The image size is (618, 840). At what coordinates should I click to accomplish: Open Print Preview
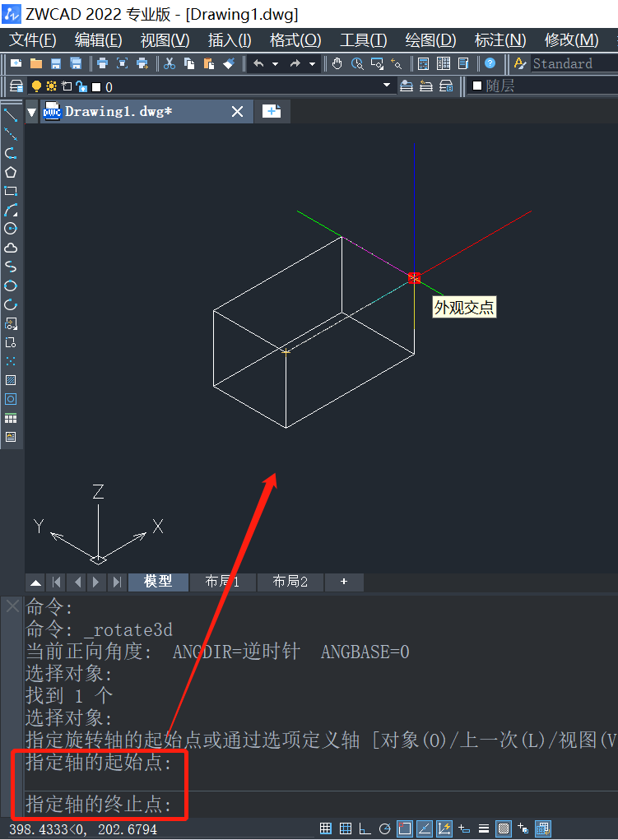pos(123,63)
